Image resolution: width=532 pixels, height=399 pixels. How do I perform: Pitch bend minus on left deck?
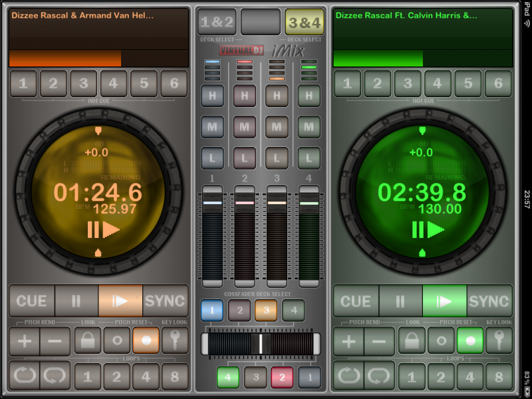[55, 341]
